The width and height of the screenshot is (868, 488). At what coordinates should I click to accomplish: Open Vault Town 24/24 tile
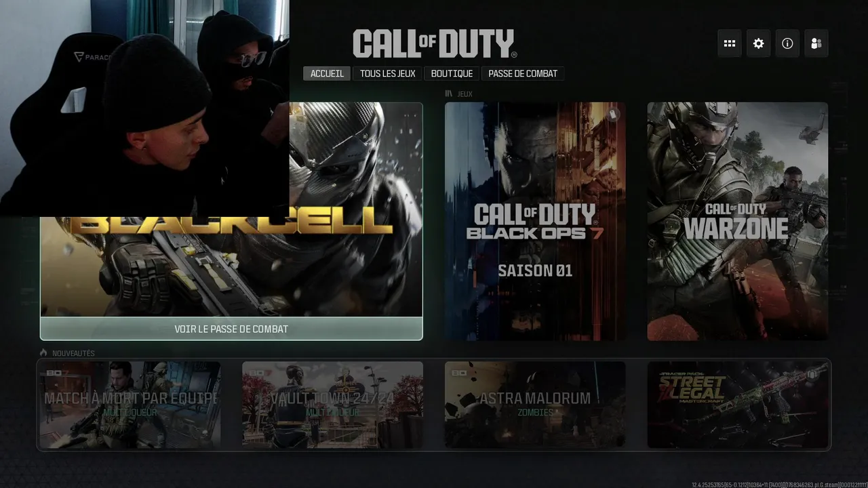coord(332,405)
